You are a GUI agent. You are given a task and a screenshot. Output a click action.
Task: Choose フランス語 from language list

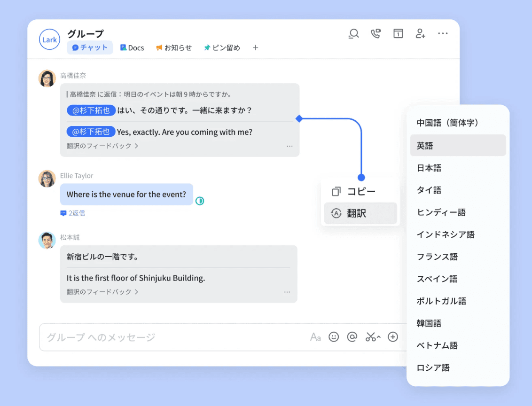pos(458,257)
